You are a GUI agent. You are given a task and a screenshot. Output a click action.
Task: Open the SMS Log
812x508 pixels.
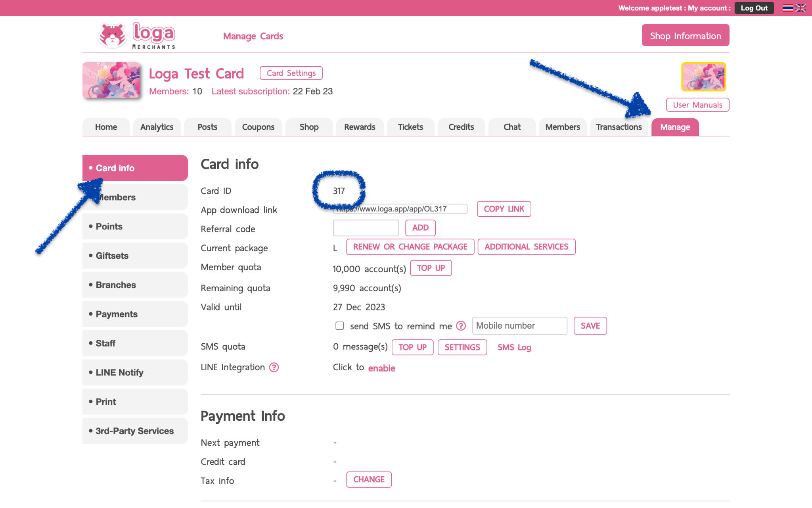click(514, 347)
